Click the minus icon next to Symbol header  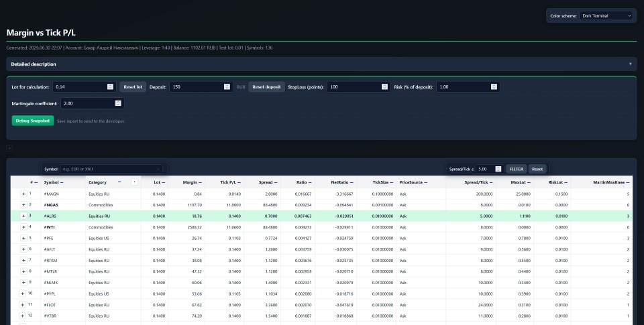click(62, 183)
